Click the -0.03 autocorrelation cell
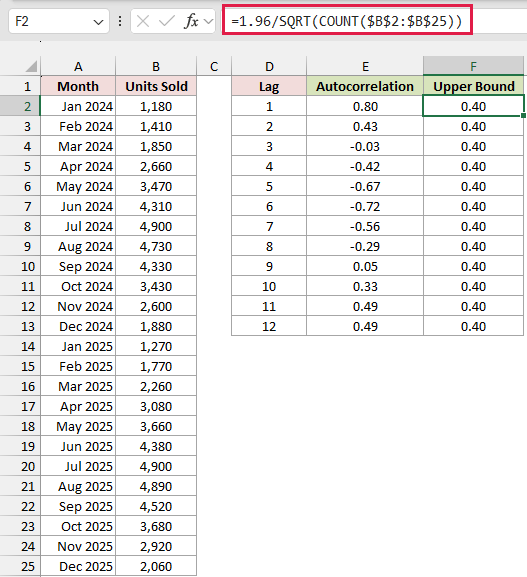 [365, 146]
